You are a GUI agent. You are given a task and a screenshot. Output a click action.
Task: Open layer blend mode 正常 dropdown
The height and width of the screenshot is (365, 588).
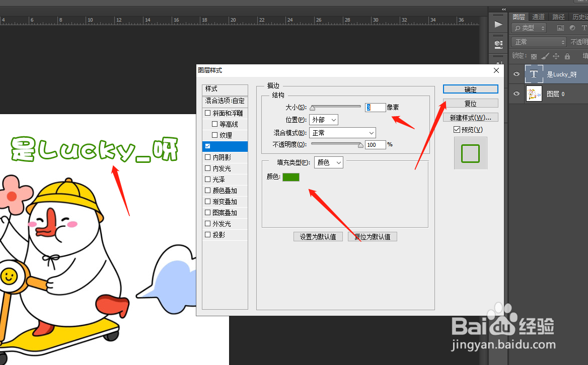click(x=539, y=42)
